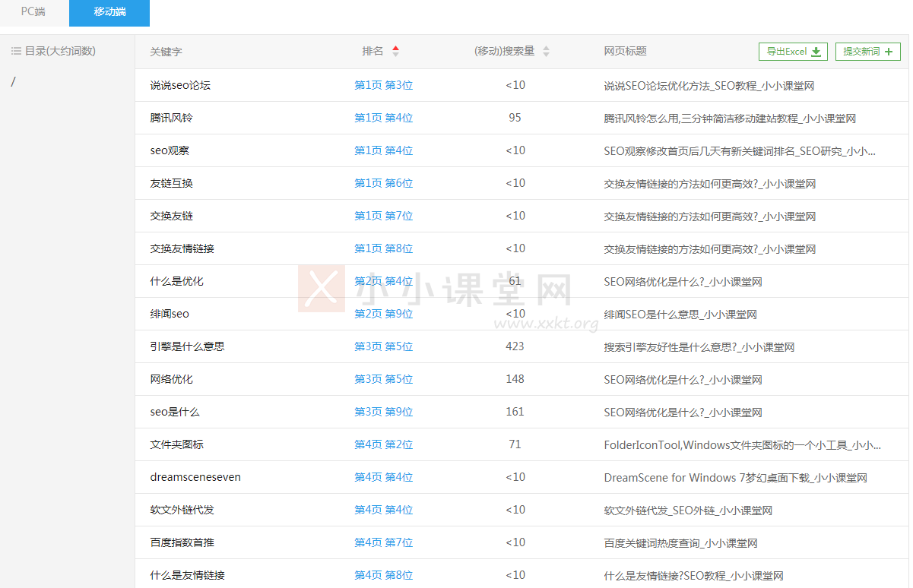Click keyword 什么是优化
Image resolution: width=913 pixels, height=588 pixels.
coord(176,282)
